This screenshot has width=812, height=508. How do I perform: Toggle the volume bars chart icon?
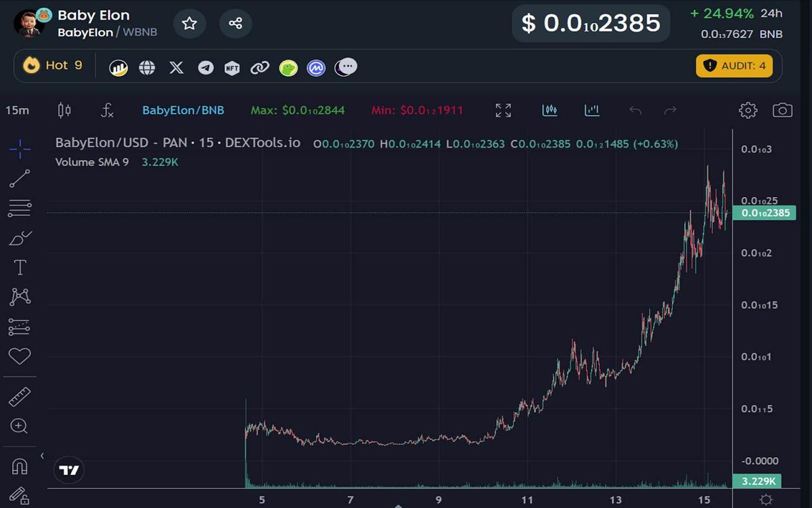tap(592, 110)
